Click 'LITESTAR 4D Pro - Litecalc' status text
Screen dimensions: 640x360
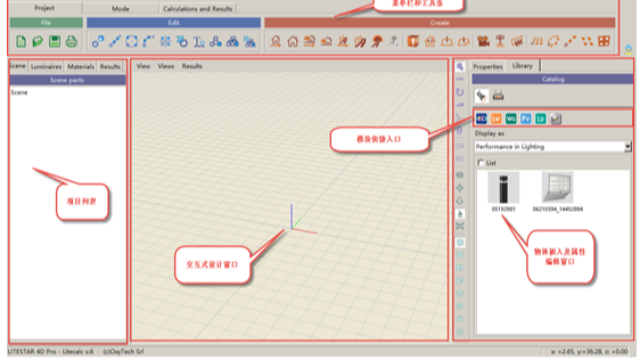[x=50, y=351]
